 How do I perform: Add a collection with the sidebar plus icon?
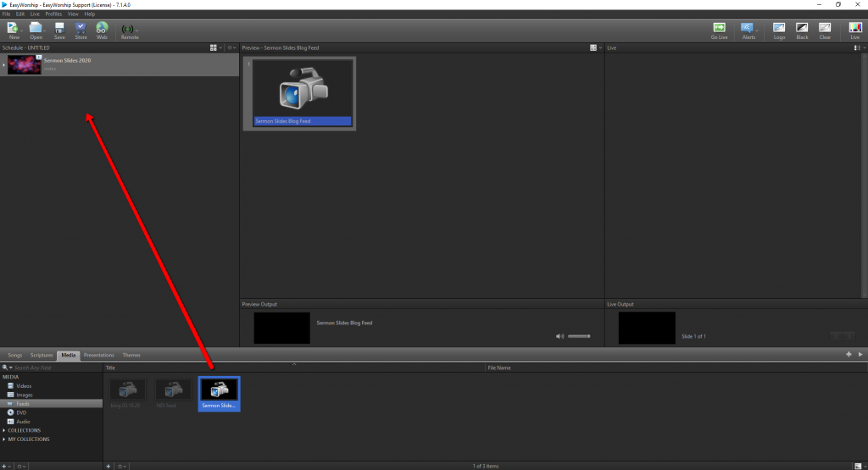point(4,466)
